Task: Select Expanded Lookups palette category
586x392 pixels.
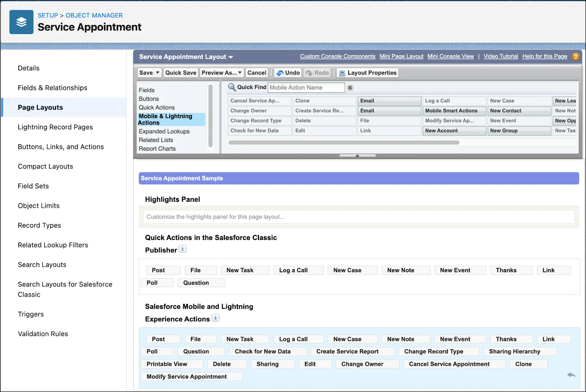Action: (164, 131)
